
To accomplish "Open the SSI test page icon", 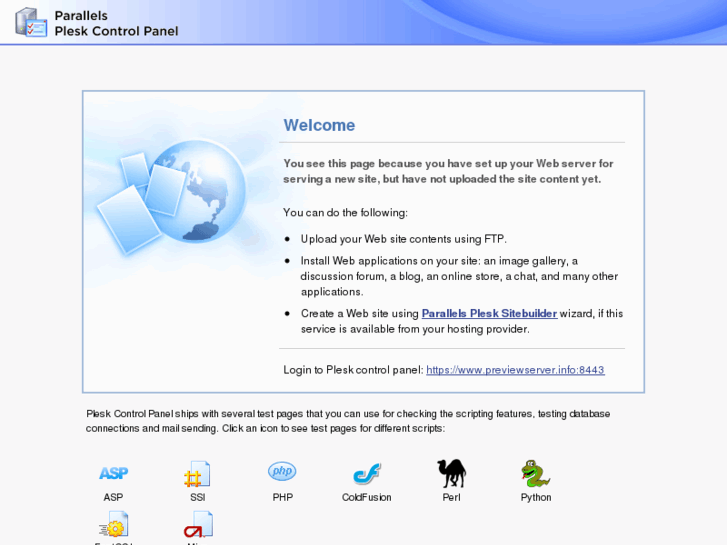I will 198,474.
